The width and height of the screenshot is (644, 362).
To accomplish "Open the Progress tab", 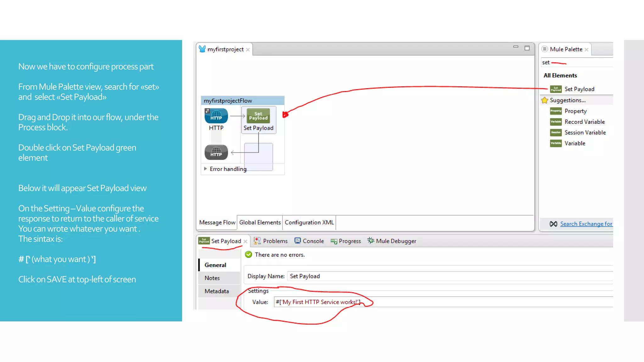I will click(346, 241).
